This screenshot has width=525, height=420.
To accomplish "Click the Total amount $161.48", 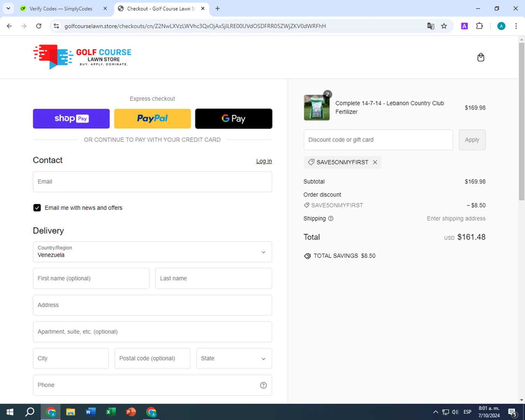I will pos(471,237).
